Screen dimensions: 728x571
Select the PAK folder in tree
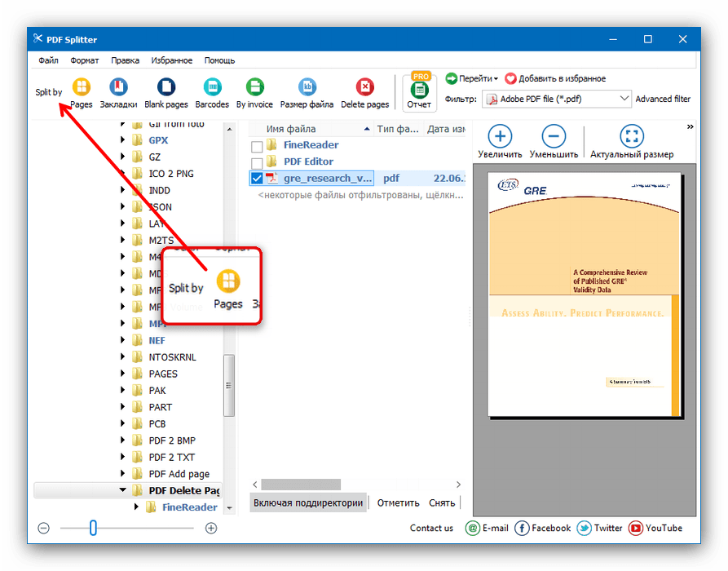[157, 390]
